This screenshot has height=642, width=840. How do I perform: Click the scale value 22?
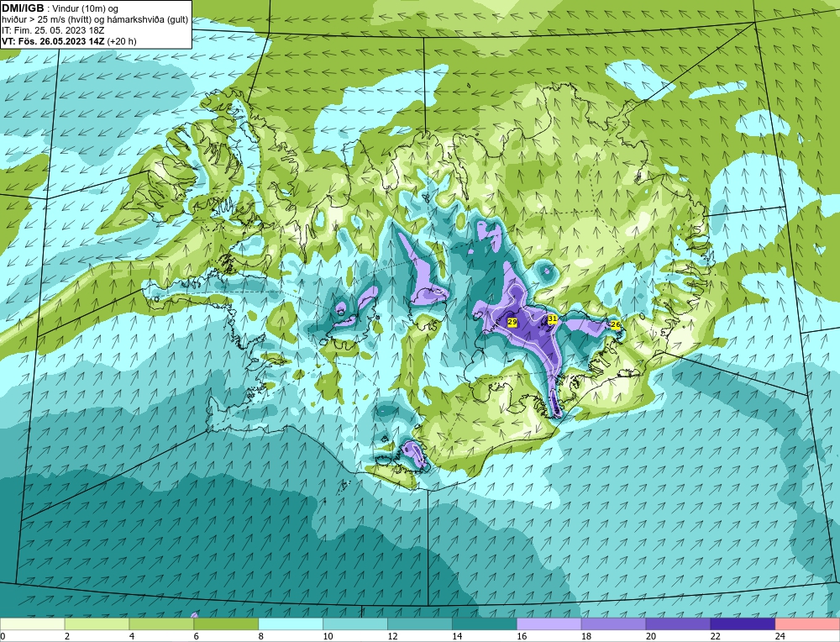[715, 636]
